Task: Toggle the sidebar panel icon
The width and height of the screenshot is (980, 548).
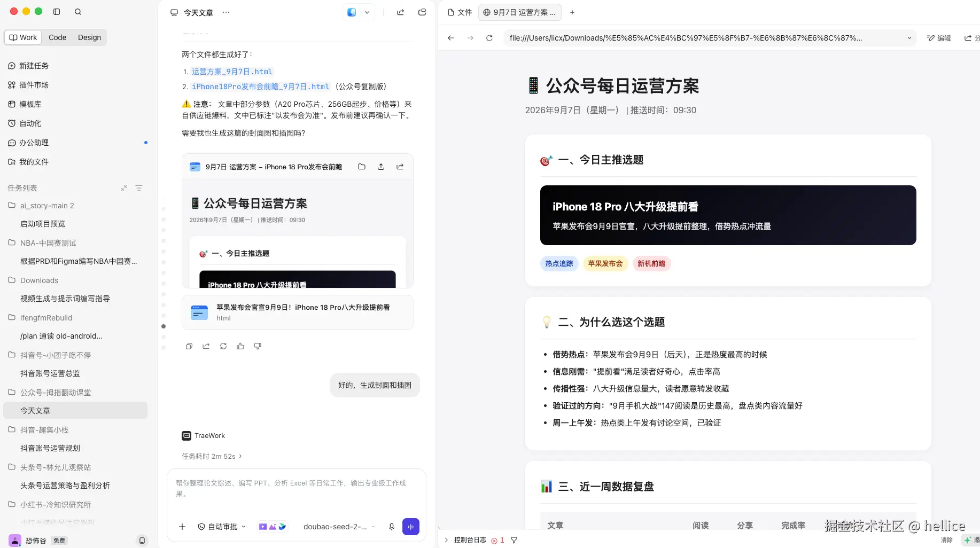Action: click(x=57, y=11)
